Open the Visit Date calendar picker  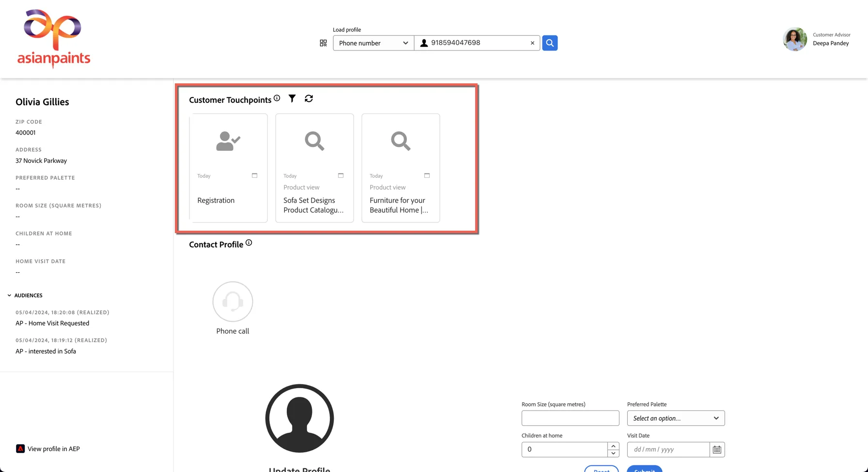click(x=717, y=449)
